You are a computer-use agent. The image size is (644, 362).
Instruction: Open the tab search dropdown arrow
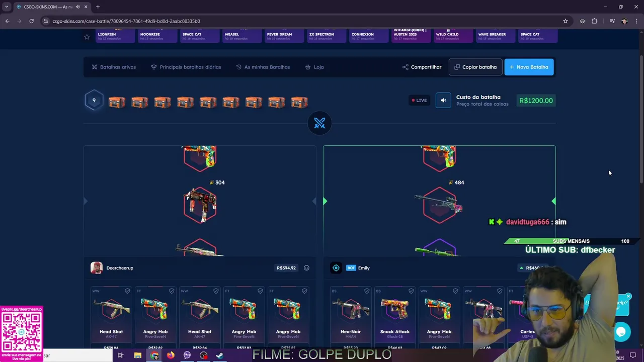pyautogui.click(x=6, y=7)
